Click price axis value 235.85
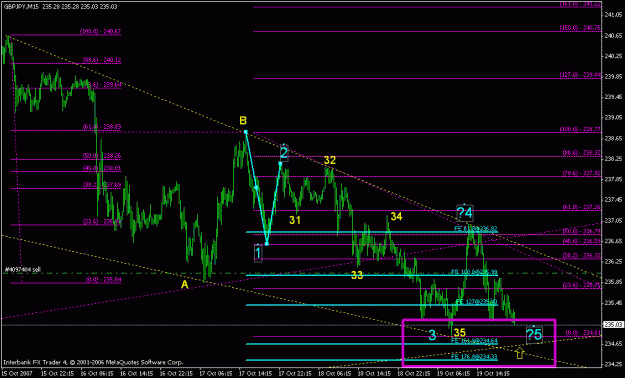 [x=612, y=282]
